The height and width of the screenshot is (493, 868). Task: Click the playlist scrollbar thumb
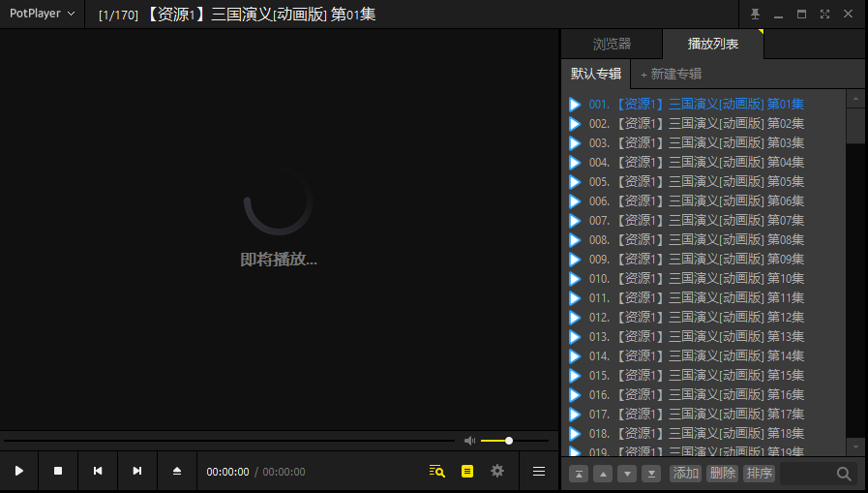(x=855, y=126)
